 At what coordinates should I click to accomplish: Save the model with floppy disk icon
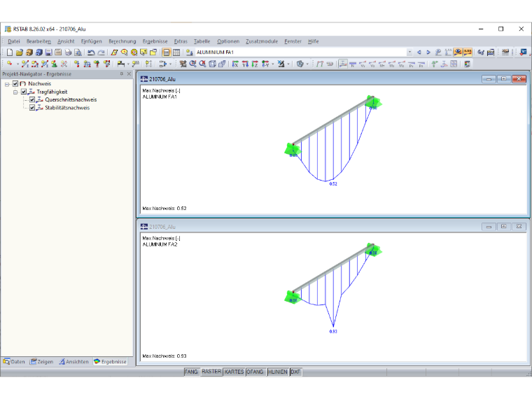pyautogui.click(x=48, y=52)
